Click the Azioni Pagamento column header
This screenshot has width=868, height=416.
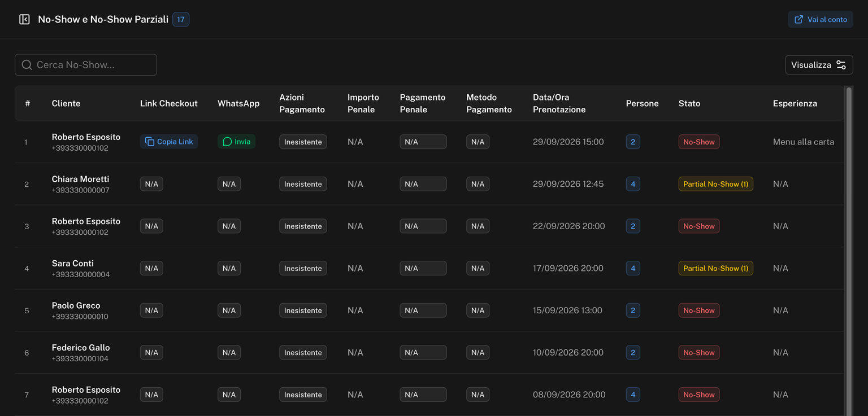(302, 103)
